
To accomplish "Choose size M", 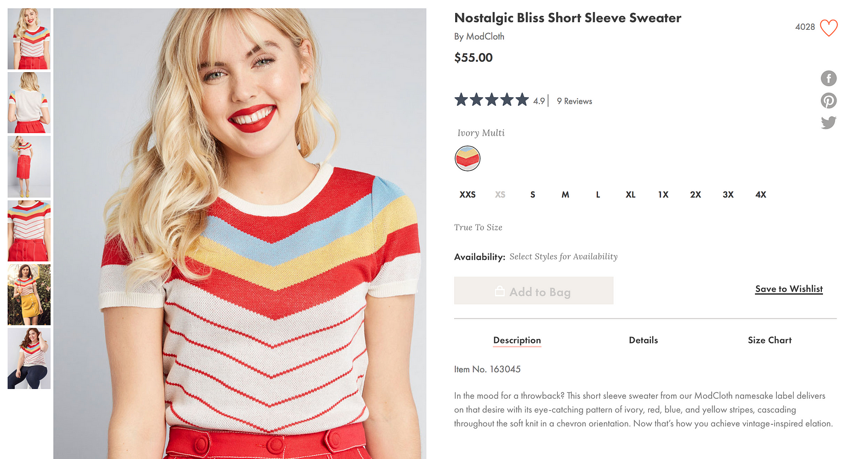I will [565, 194].
